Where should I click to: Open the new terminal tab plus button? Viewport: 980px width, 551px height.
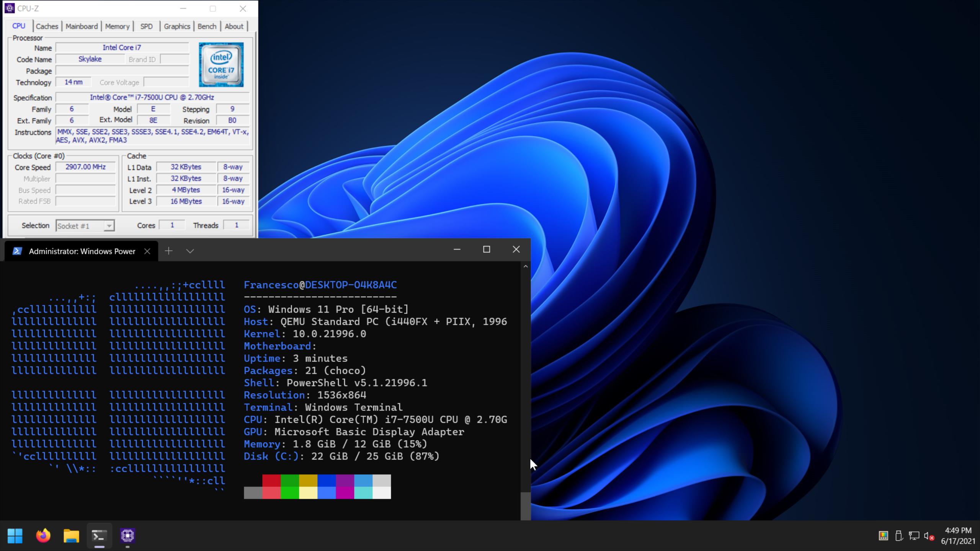(x=168, y=251)
